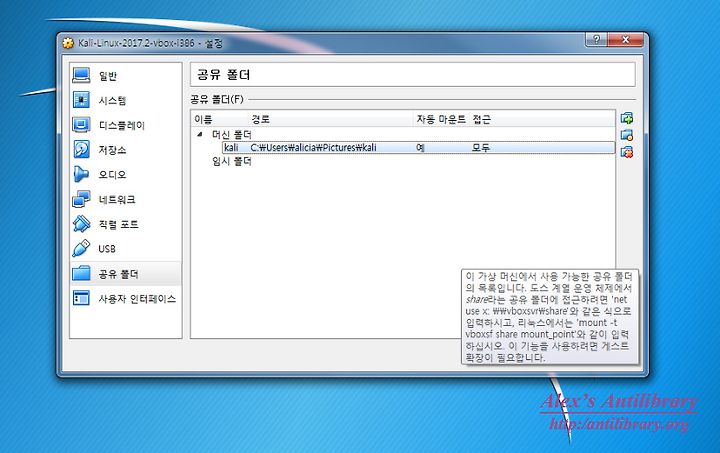Click the 모두 access value

click(481, 148)
